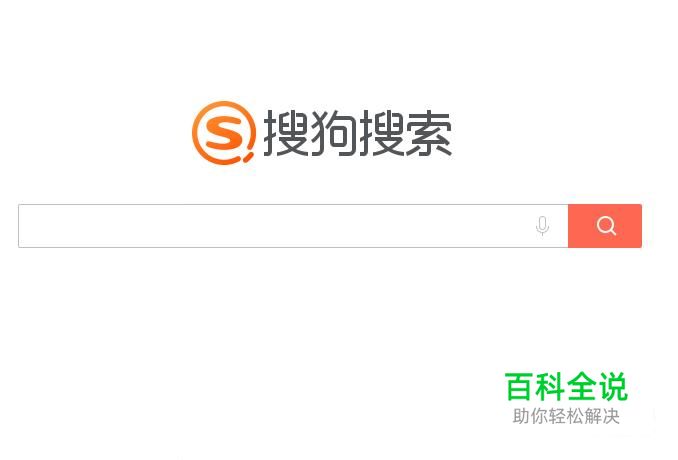Click the 搜狗搜索 logo text

coord(358,133)
